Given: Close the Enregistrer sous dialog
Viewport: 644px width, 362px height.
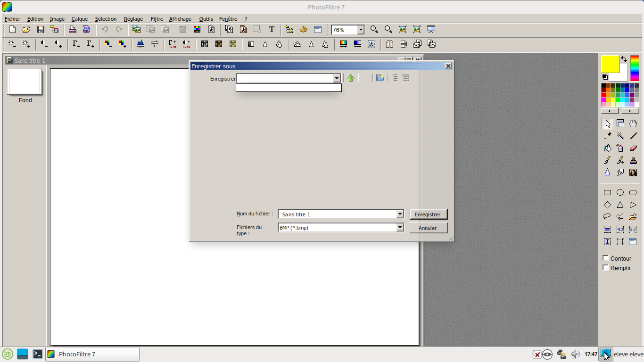Looking at the screenshot, I should [x=448, y=66].
